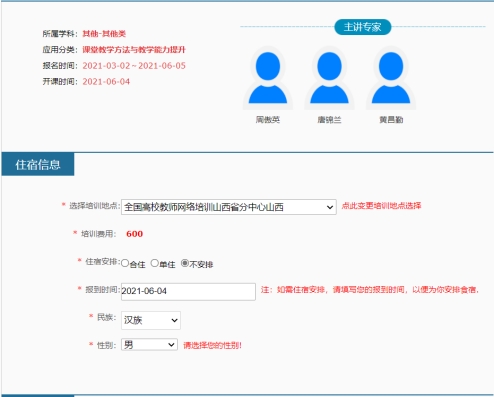Viewport: 494px width, 397px height.
Task: Click the 报到时间 date input field
Action: click(x=188, y=292)
